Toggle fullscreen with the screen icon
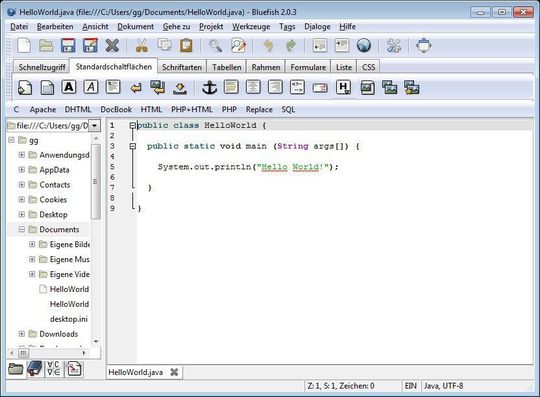 tap(423, 45)
